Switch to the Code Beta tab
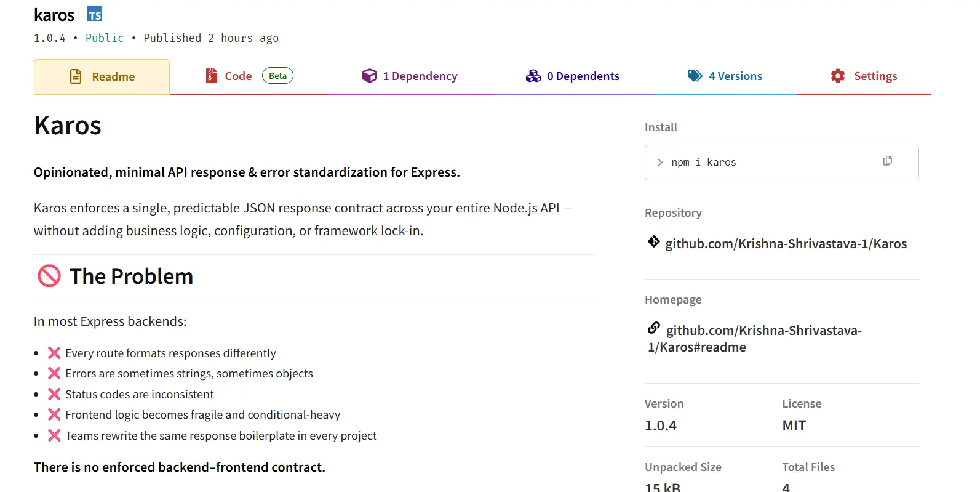The height and width of the screenshot is (492, 980). [x=239, y=75]
